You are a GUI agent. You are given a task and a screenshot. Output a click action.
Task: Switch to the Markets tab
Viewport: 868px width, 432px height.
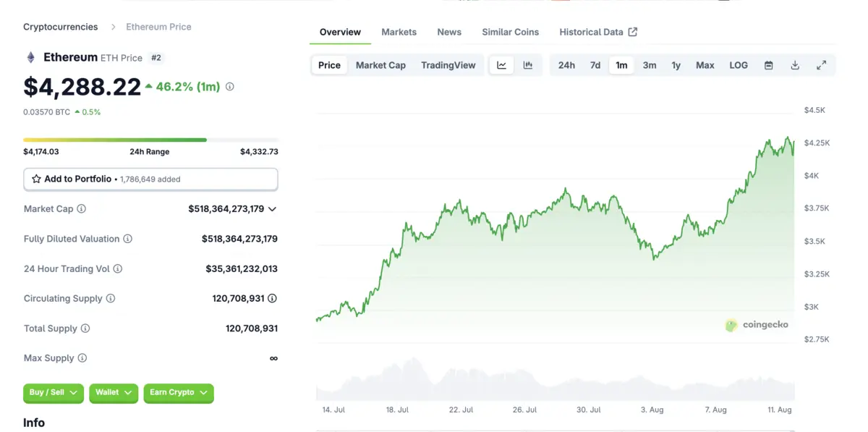399,32
